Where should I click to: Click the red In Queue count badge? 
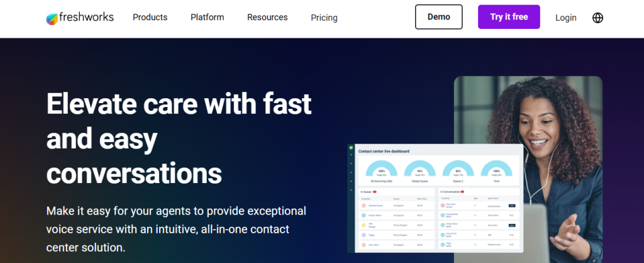[375, 191]
